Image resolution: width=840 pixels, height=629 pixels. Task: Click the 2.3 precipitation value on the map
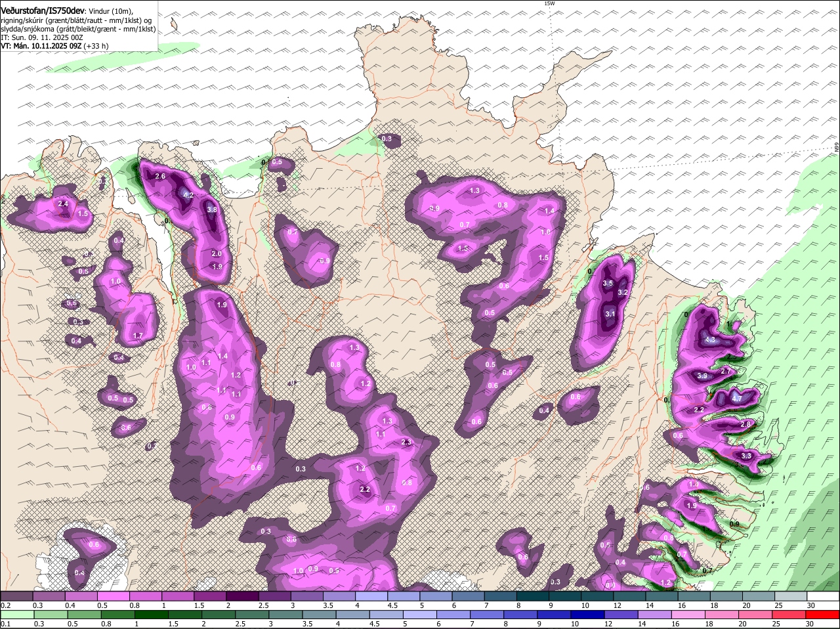406,442
